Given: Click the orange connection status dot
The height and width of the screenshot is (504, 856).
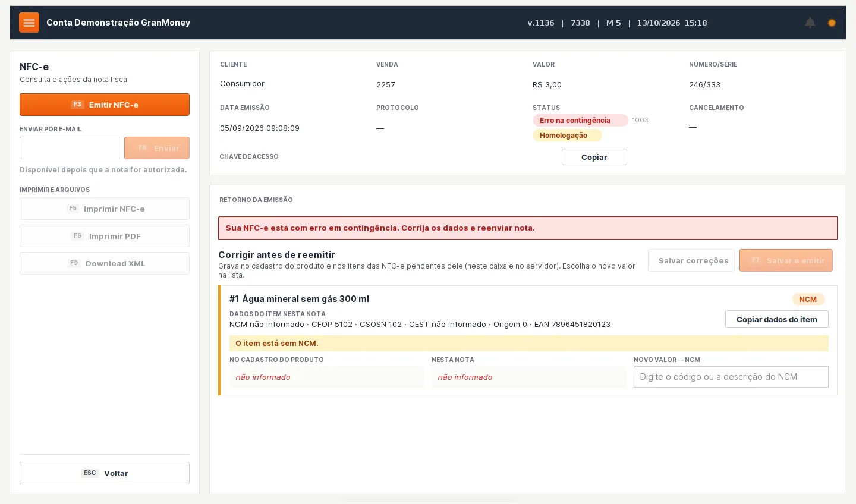Looking at the screenshot, I should pyautogui.click(x=832, y=23).
